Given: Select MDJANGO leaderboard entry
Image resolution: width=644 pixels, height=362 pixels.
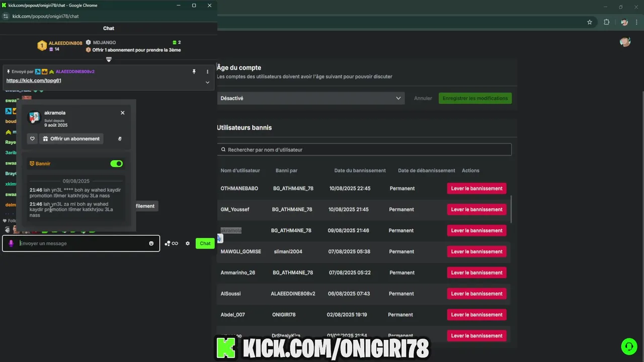Looking at the screenshot, I should tap(104, 43).
